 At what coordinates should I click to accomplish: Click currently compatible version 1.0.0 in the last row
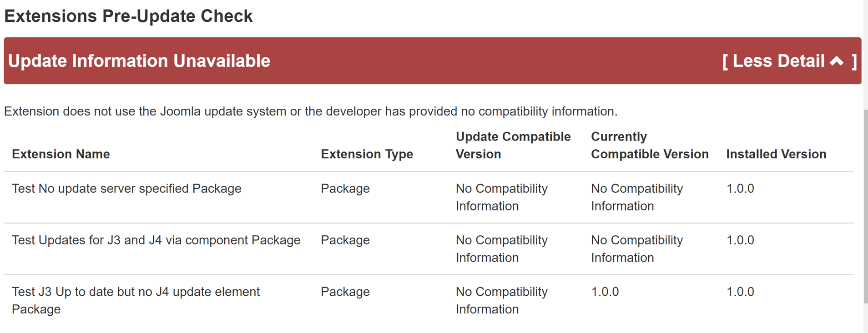pyautogui.click(x=605, y=292)
